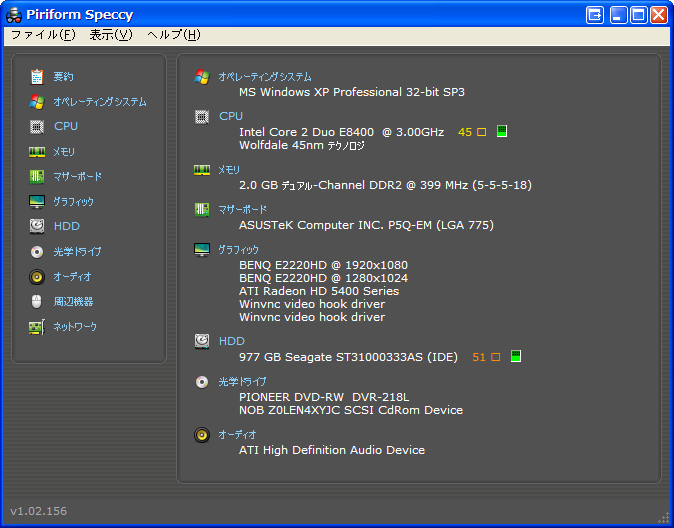Click the HDD temperature value 51

pos(479,357)
